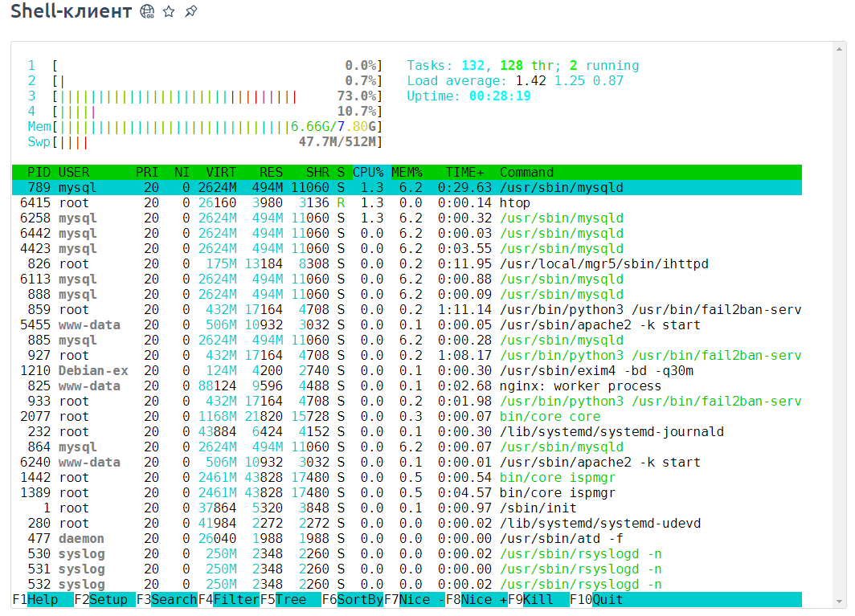Add page to favorites with star icon
855x616 pixels.
pyautogui.click(x=169, y=11)
